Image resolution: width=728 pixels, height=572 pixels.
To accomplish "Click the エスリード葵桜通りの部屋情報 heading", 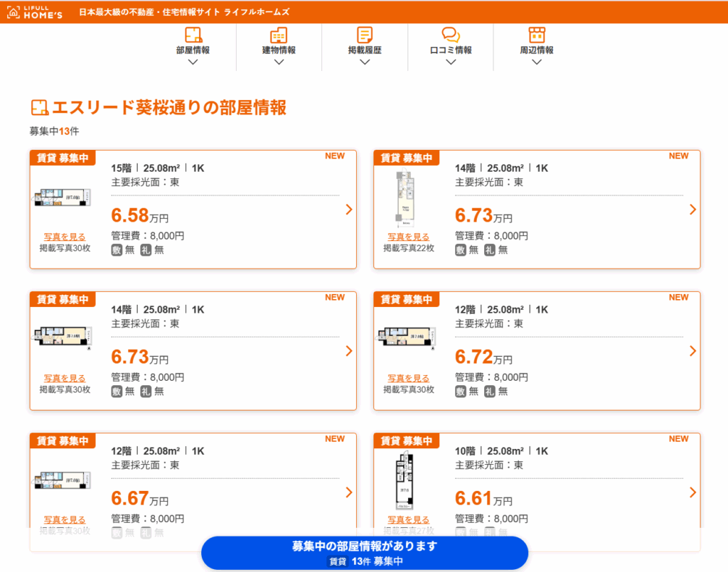I will tap(169, 107).
